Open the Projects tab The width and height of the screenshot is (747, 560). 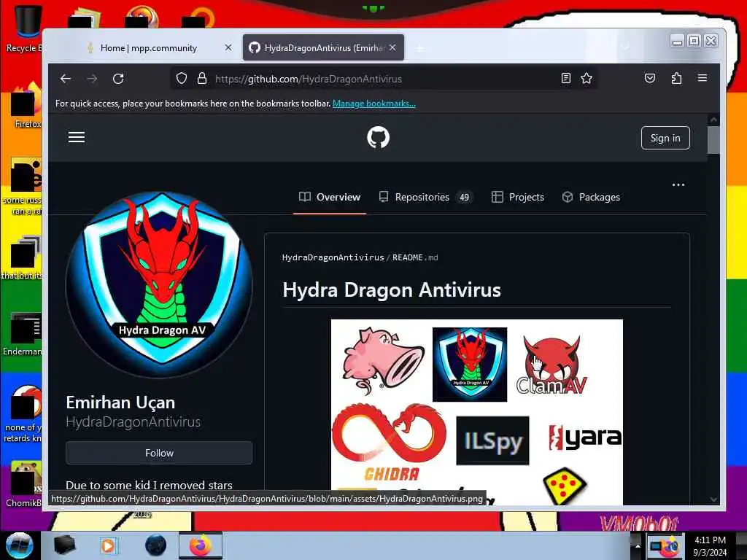click(x=518, y=197)
